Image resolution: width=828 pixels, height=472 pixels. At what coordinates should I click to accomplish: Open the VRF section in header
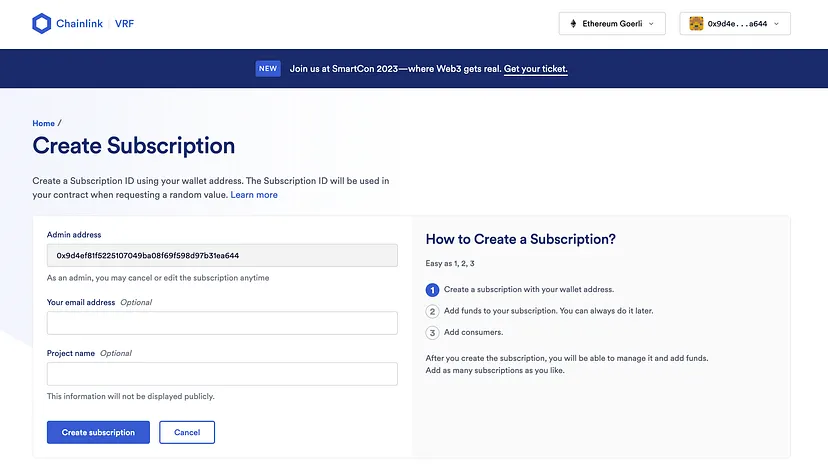(123, 23)
